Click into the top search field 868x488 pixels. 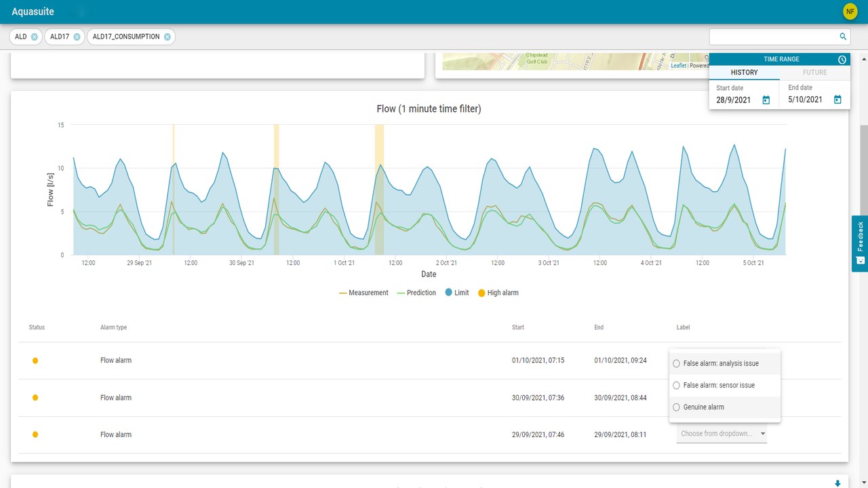tap(772, 37)
